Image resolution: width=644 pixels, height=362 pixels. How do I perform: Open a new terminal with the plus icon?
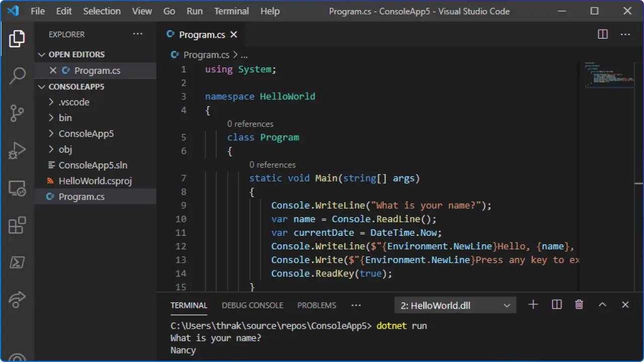533,305
